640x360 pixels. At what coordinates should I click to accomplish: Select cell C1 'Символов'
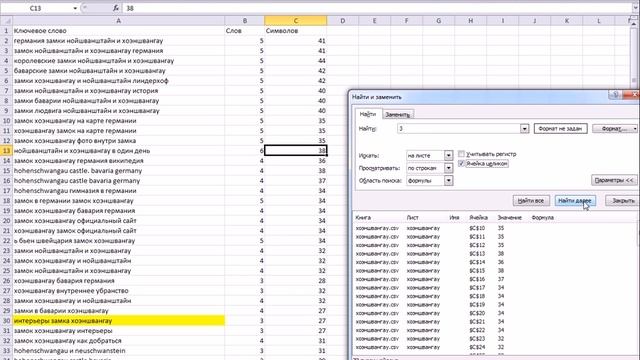coord(296,31)
